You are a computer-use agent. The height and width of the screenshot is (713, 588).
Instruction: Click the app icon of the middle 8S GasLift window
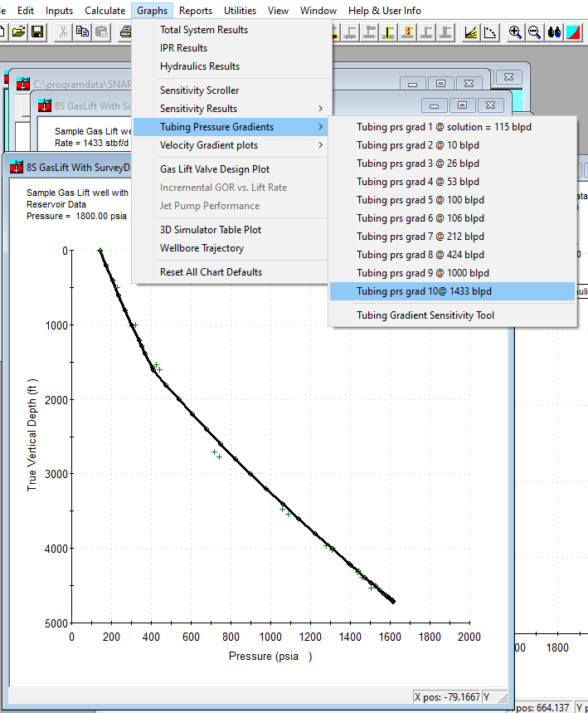[45, 105]
